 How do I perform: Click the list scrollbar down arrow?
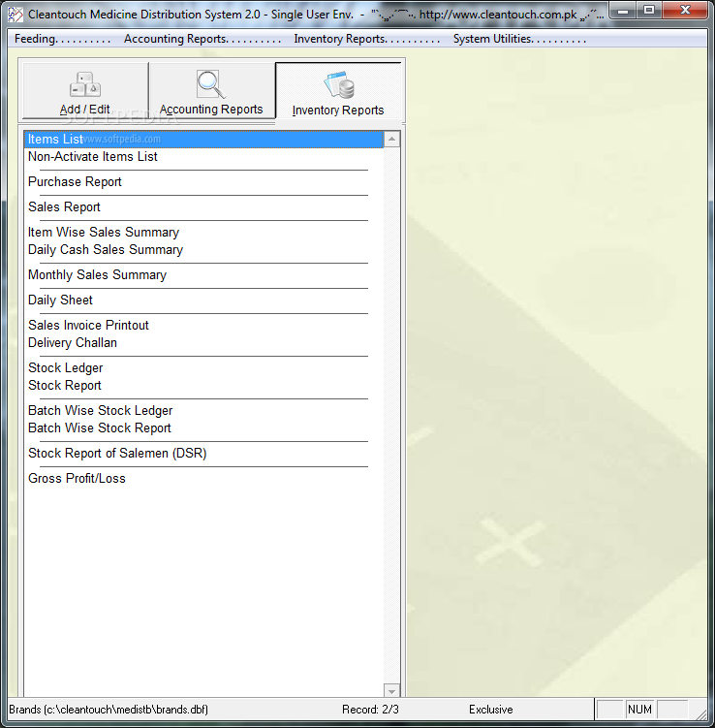(x=391, y=691)
